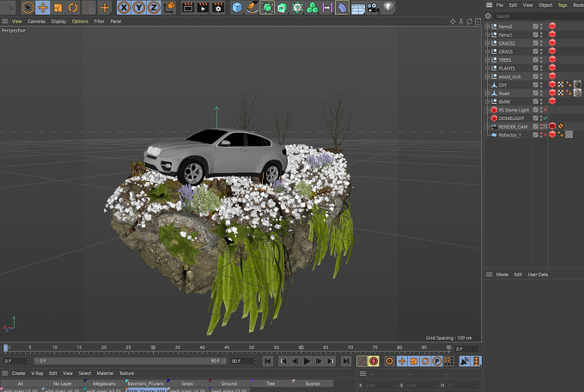Click the Camera object icon
This screenshot has width=584, height=392.
(373, 8)
